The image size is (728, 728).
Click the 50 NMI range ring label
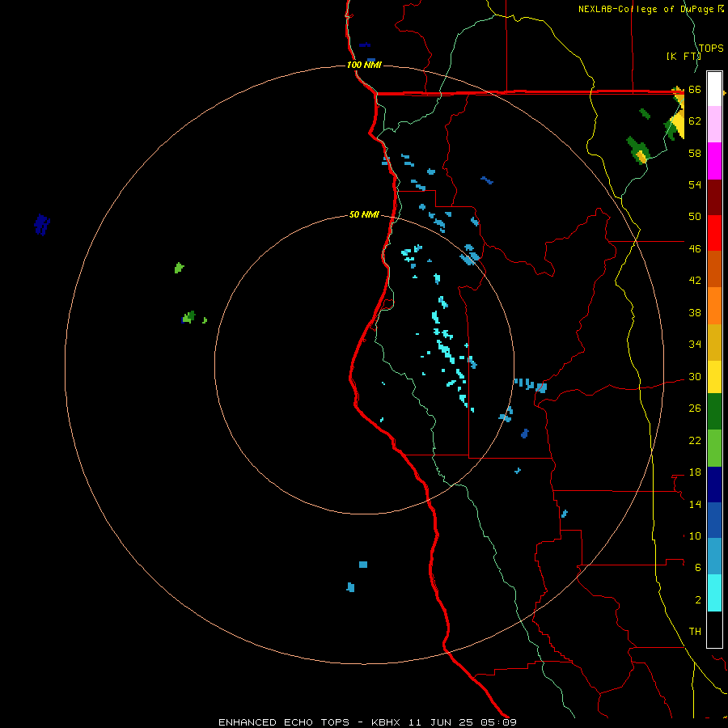364,214
